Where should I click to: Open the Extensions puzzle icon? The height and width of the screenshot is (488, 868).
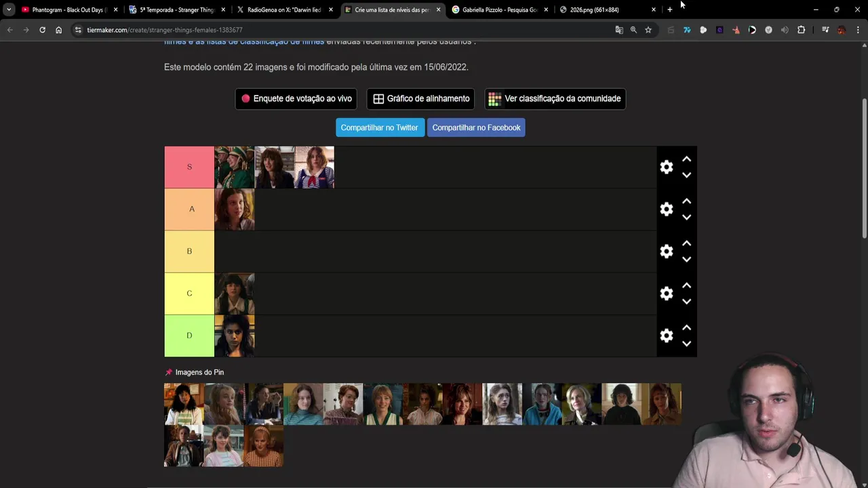click(x=801, y=30)
